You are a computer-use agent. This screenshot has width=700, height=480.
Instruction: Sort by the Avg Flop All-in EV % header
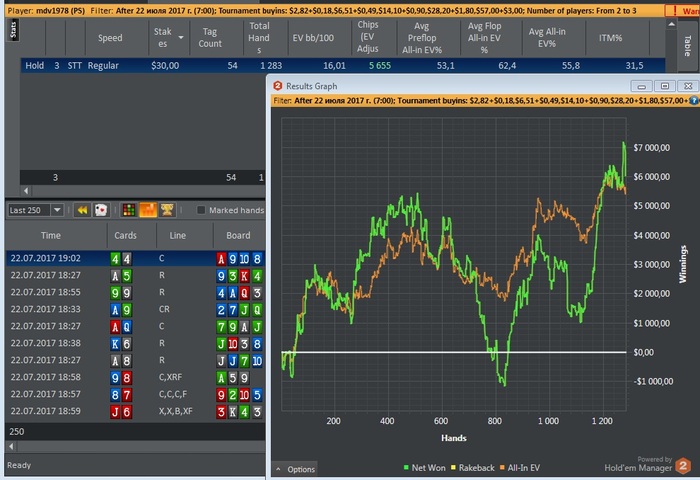[484, 38]
